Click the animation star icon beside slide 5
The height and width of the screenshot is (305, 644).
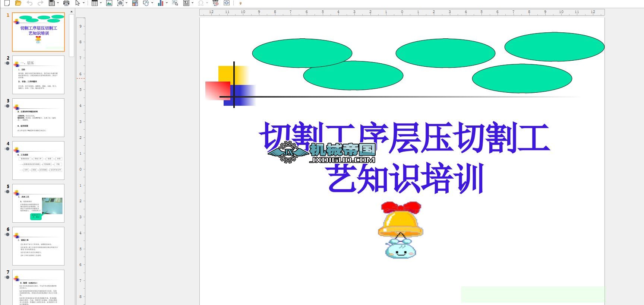7,192
